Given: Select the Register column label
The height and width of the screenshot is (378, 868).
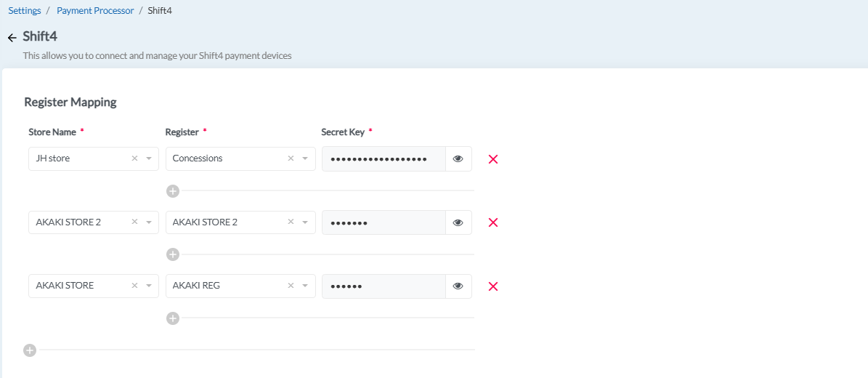Looking at the screenshot, I should [182, 132].
